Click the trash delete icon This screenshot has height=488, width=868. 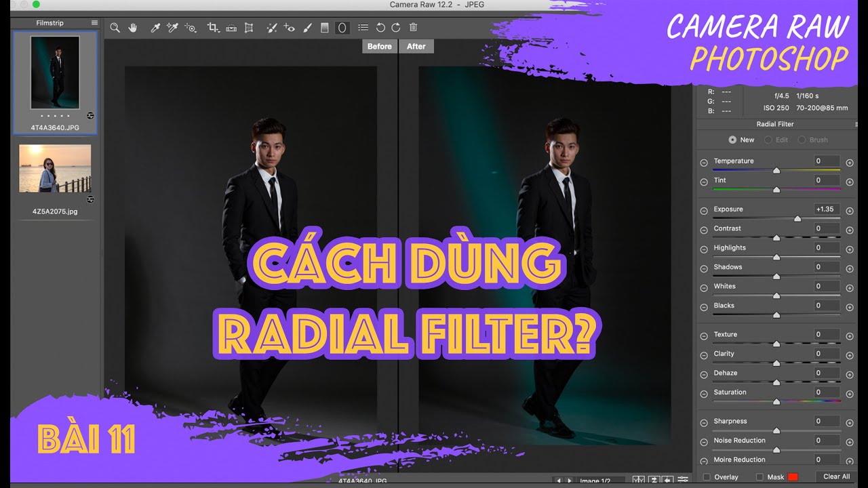pyautogui.click(x=414, y=28)
